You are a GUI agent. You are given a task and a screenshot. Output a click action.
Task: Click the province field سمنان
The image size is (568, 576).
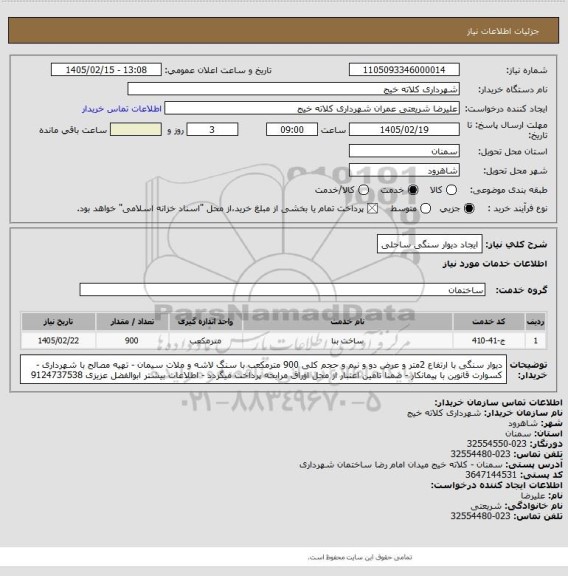tap(404, 151)
